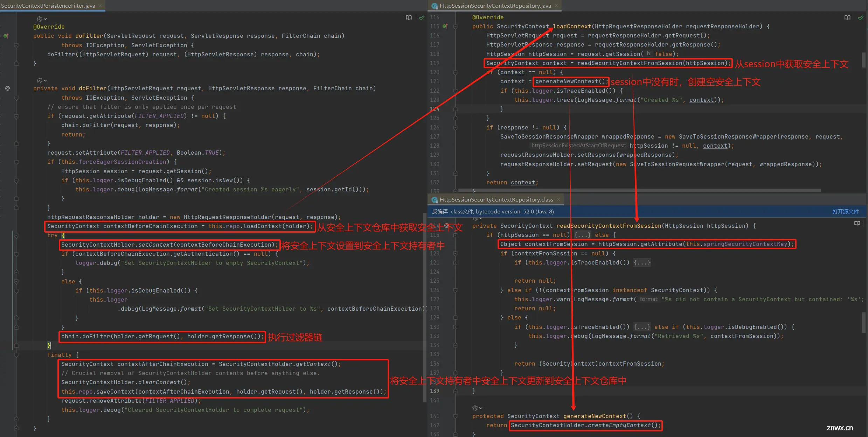Click the httpSessionExistedAtStartOfRequest parameter hint
Viewport: 868px width, 437px height.
tap(578, 146)
